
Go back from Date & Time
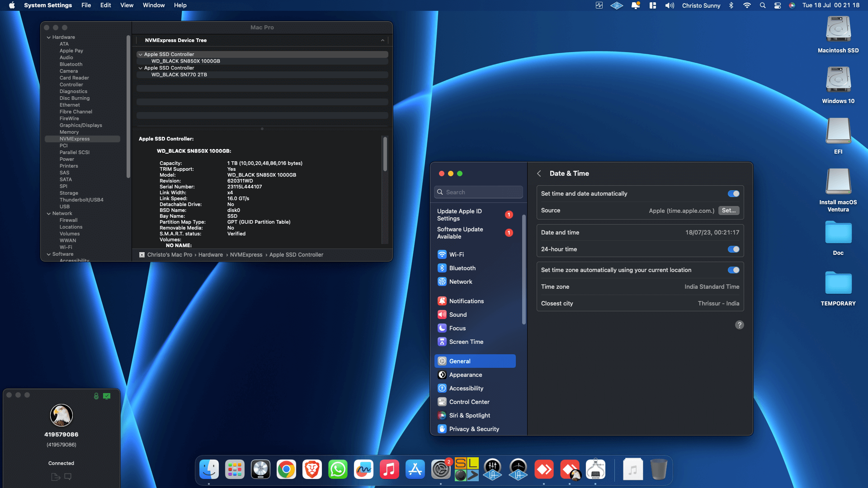pyautogui.click(x=539, y=174)
